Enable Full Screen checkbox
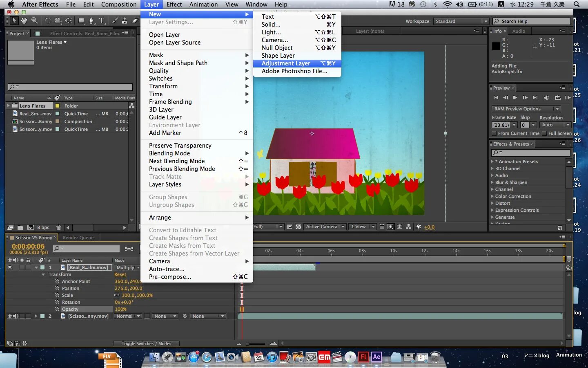This screenshot has width=588, height=368. (544, 133)
